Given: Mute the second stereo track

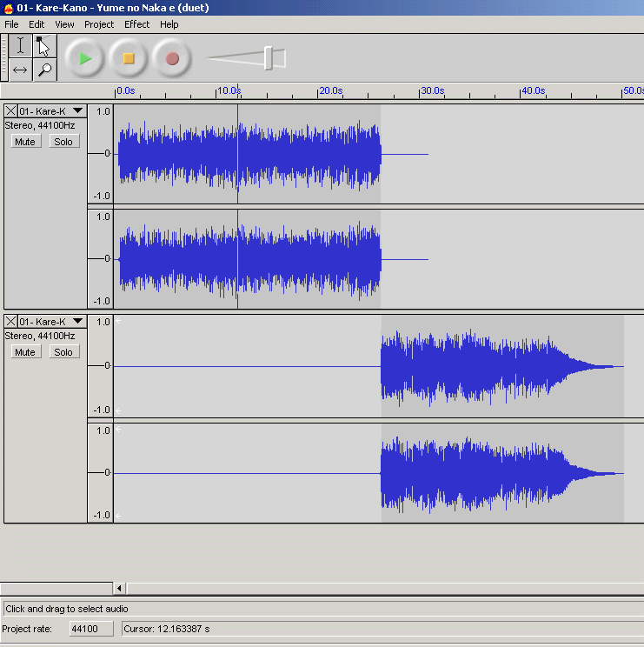Looking at the screenshot, I should point(25,352).
